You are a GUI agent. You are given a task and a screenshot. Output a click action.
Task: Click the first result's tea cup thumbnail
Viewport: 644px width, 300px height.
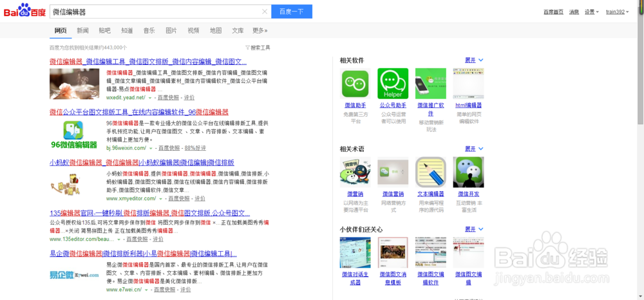tap(74, 84)
